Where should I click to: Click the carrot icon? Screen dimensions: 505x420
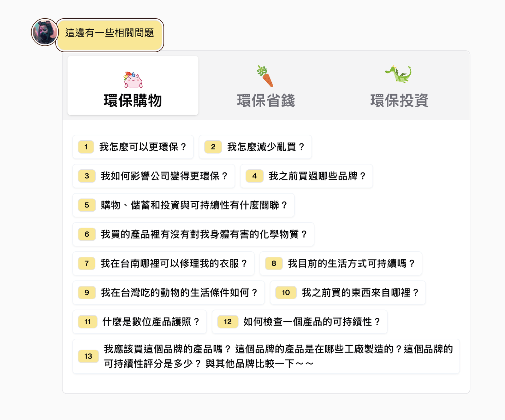click(265, 76)
